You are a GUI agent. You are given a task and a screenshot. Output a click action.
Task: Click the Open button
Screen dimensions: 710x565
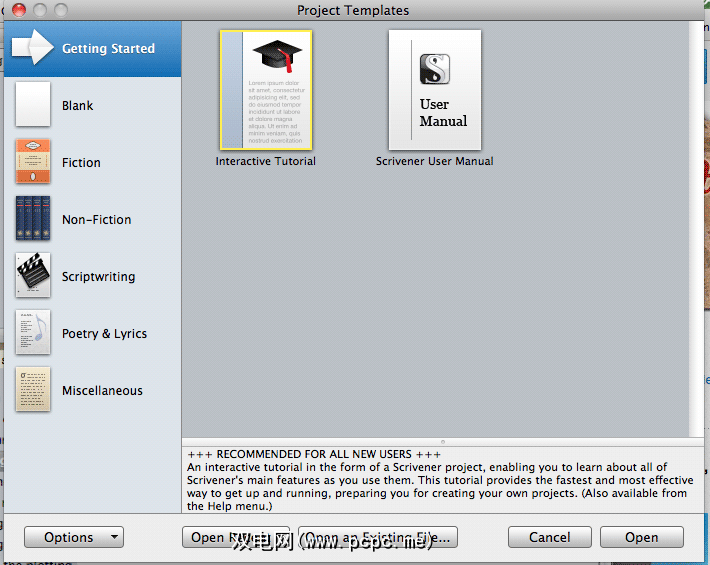[x=642, y=537]
